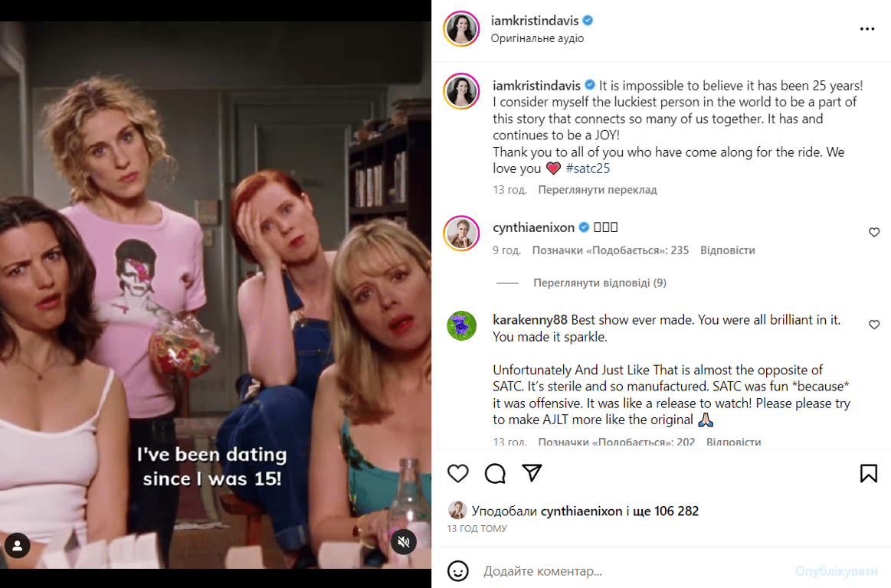
Task: Open iamkristindavis profile from header
Action: pyautogui.click(x=534, y=21)
